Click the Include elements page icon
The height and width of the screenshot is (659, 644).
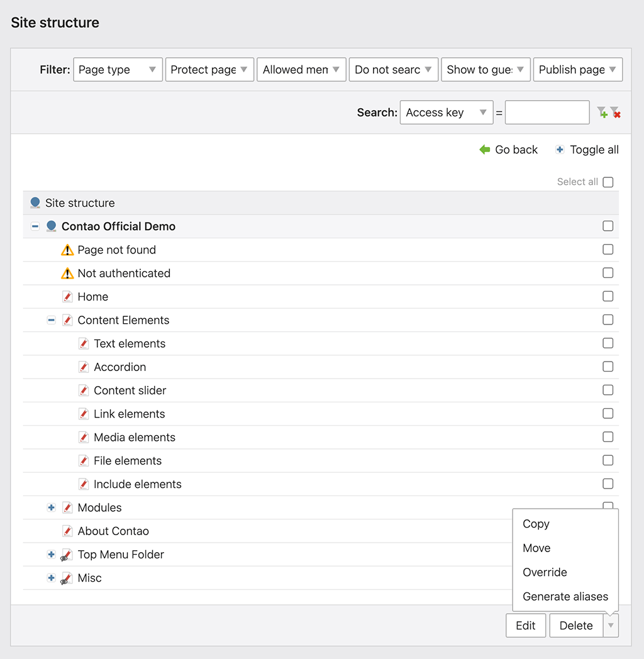click(84, 485)
